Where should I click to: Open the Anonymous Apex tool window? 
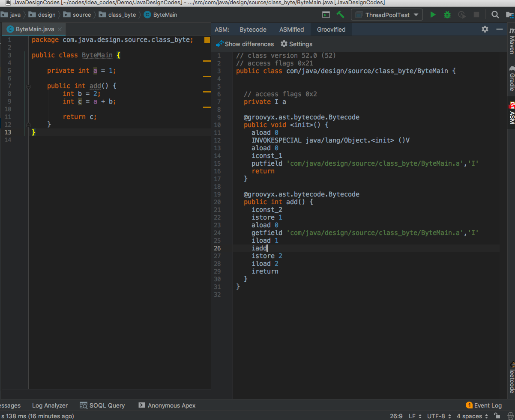tap(167, 405)
